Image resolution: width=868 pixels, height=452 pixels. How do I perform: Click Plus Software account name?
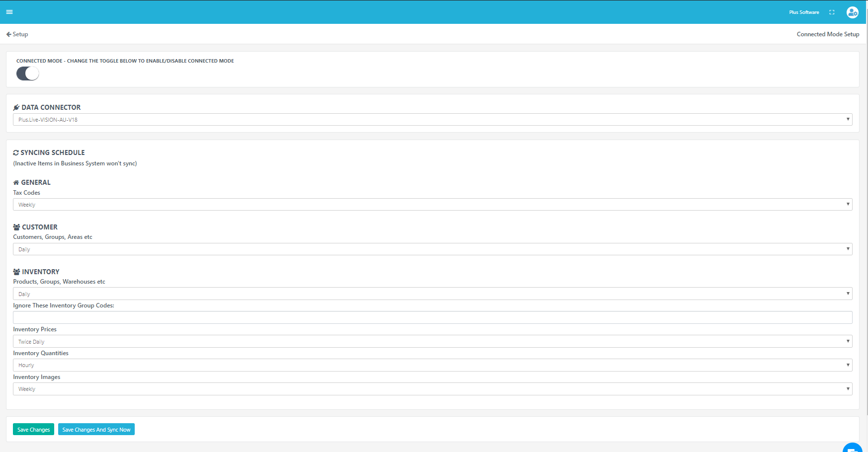804,12
